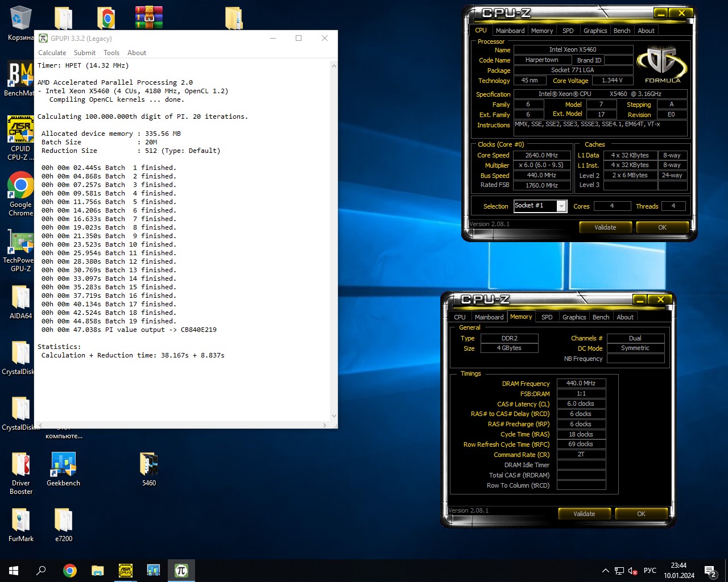Screen dimensions: 728x582
Task: Click OK in upper CPU-Z window
Action: tap(662, 227)
